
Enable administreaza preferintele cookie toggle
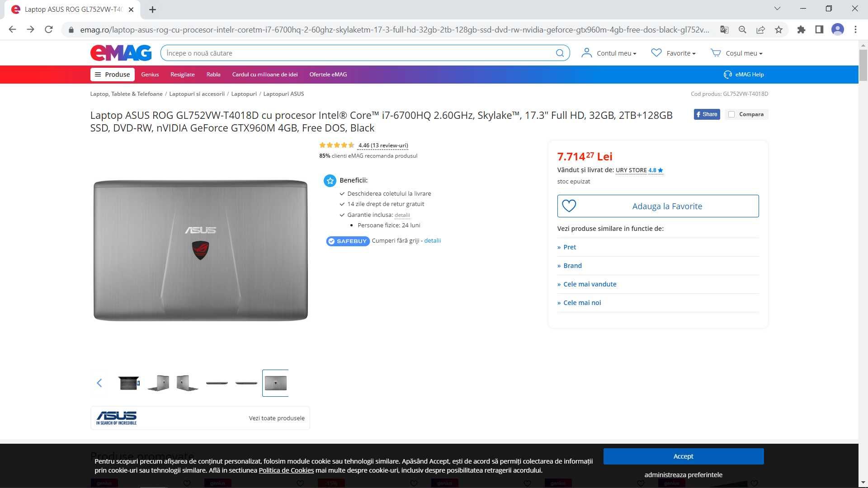(683, 475)
